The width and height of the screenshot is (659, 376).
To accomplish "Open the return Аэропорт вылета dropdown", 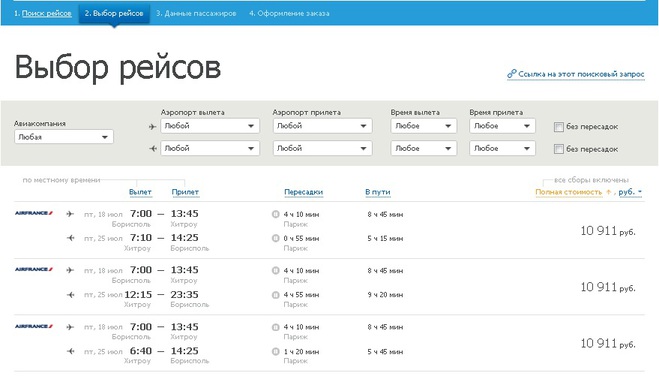I will coord(210,148).
